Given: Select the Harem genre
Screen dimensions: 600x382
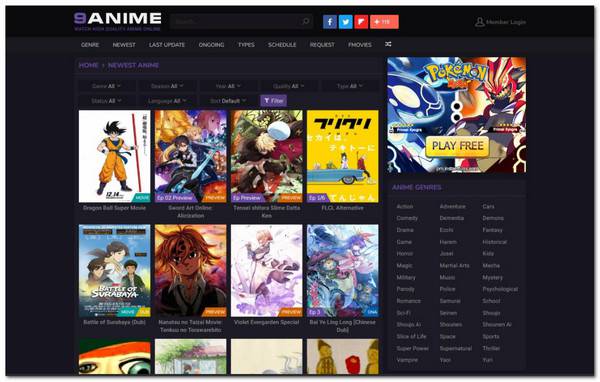Looking at the screenshot, I should pos(448,242).
